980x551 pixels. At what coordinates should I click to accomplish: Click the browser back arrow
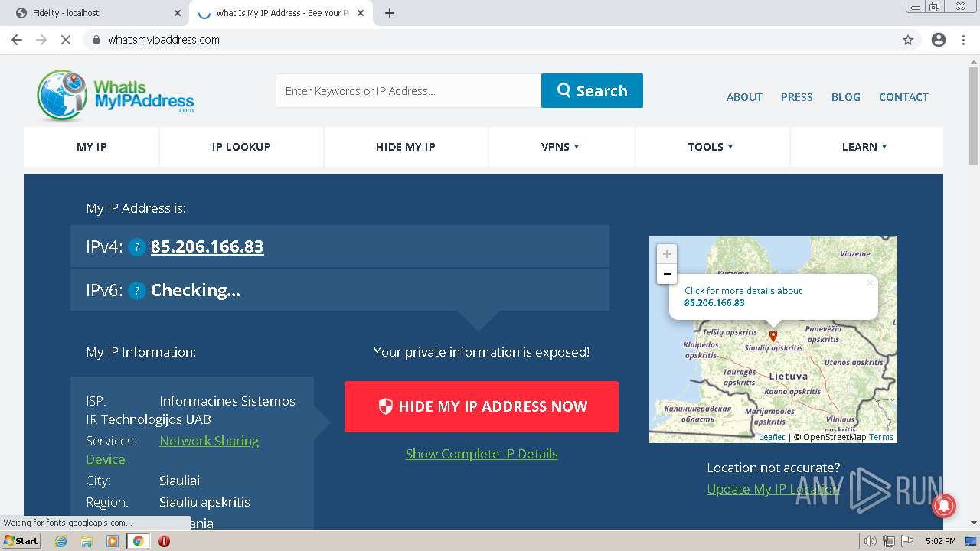[x=17, y=40]
